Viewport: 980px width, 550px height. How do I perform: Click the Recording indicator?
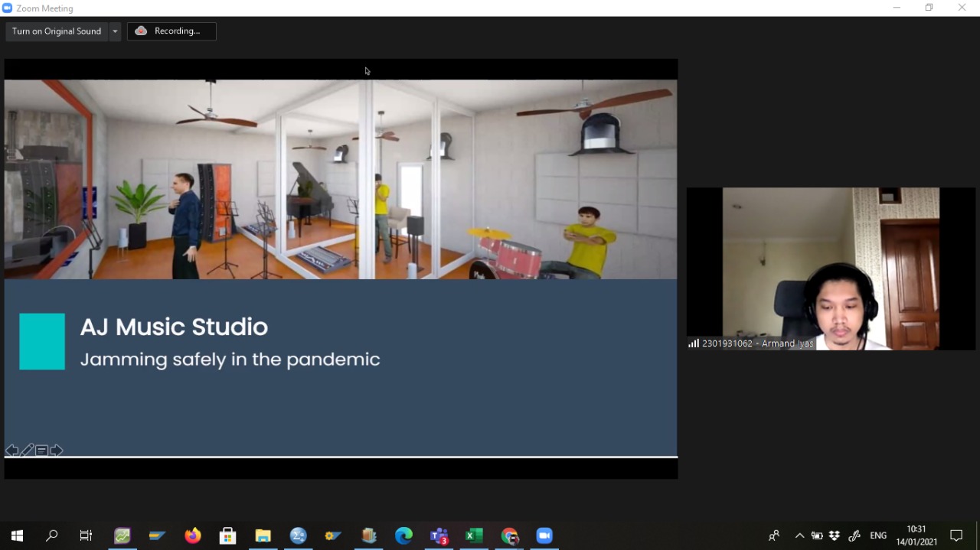(x=171, y=31)
